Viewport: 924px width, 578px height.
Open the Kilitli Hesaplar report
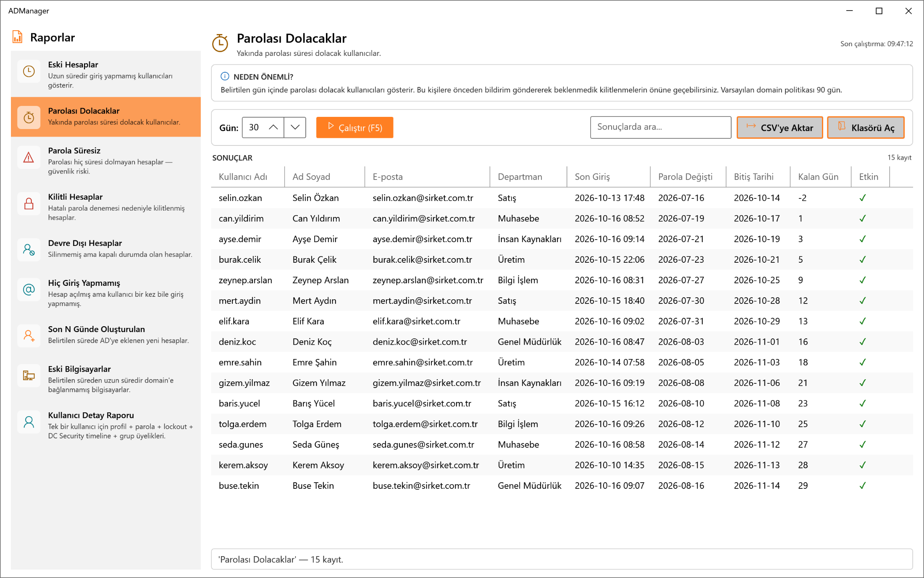coord(106,206)
